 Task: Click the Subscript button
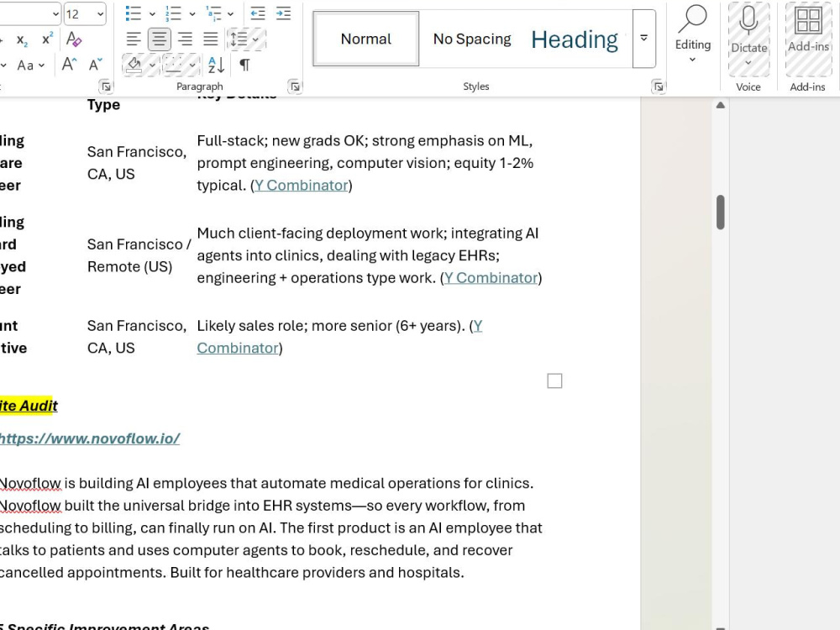[22, 39]
